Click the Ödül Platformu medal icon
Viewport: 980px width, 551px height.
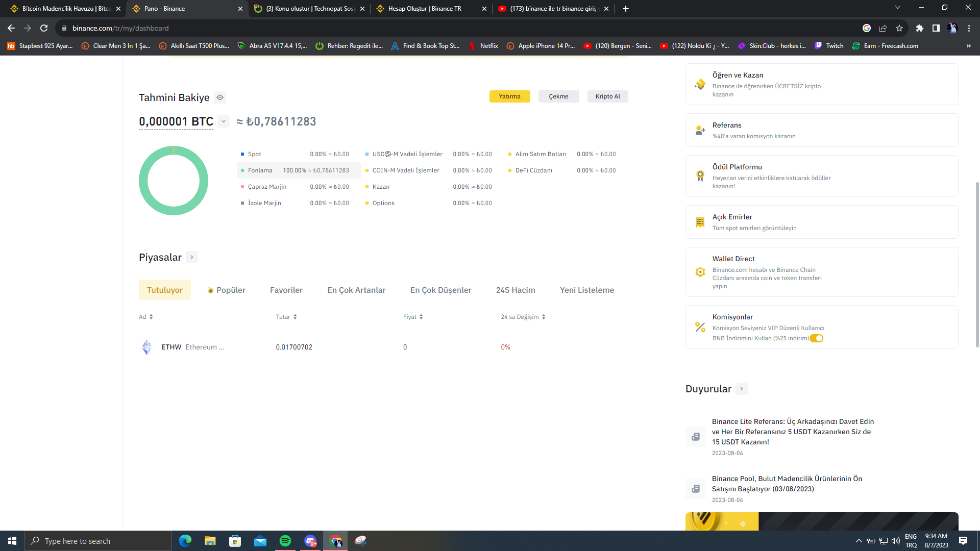point(700,176)
